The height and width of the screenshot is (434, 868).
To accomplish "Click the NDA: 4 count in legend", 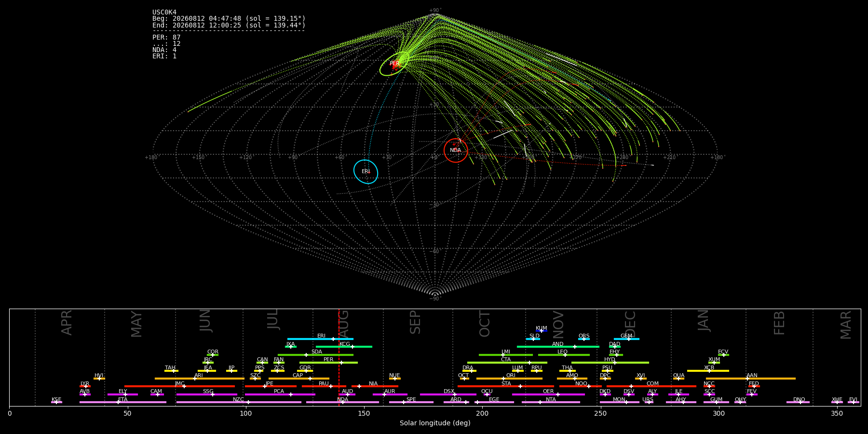I will [164, 50].
